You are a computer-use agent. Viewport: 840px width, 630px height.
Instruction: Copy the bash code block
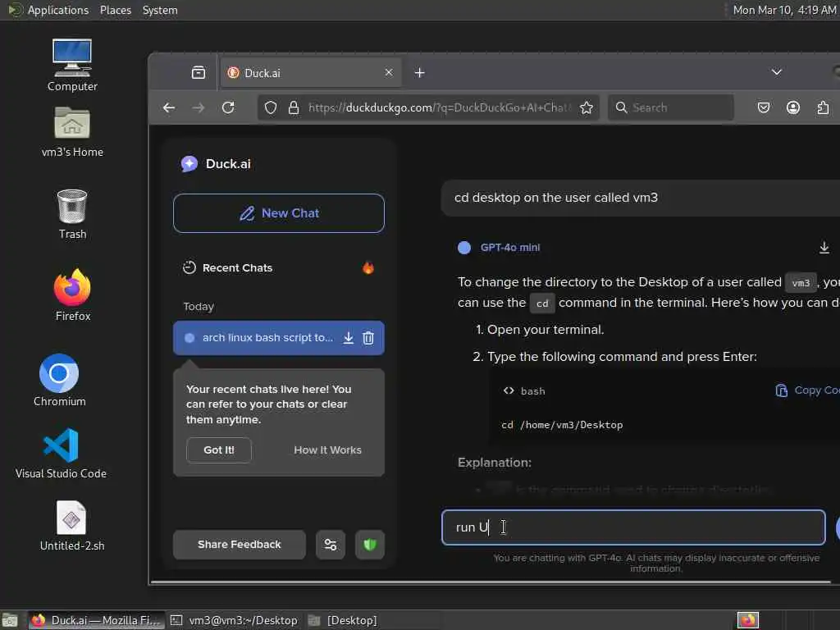[x=807, y=390]
